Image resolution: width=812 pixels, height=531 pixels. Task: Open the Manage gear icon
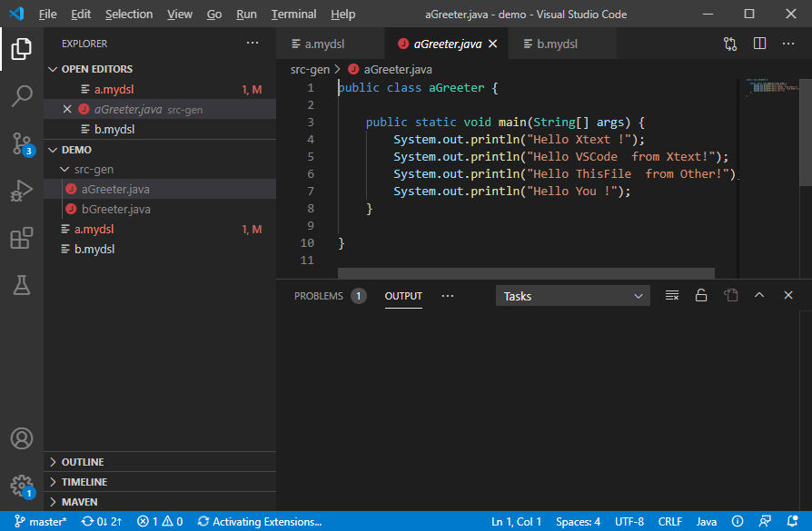tap(21, 487)
